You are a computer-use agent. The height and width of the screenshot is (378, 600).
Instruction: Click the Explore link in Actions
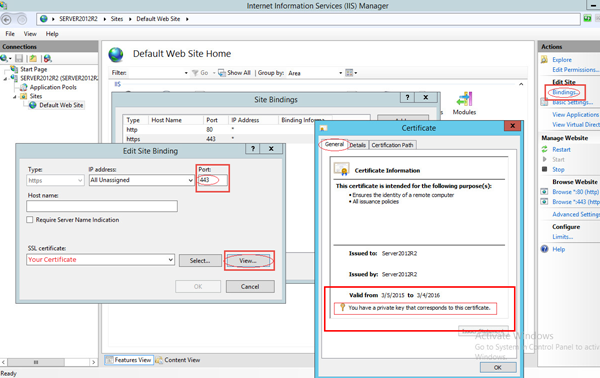pyautogui.click(x=562, y=60)
